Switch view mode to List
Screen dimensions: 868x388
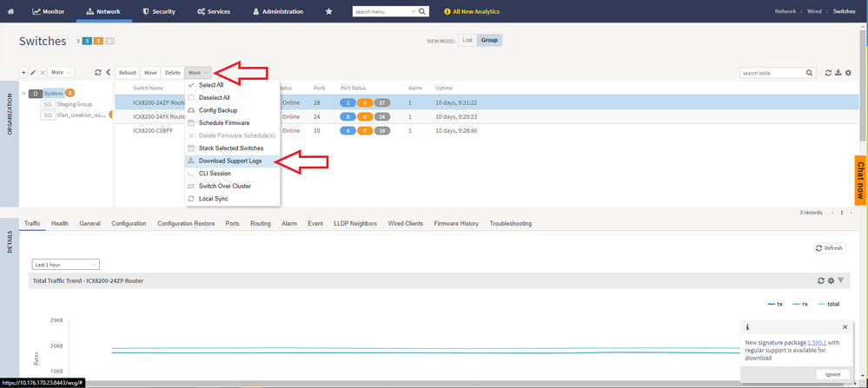coord(467,40)
